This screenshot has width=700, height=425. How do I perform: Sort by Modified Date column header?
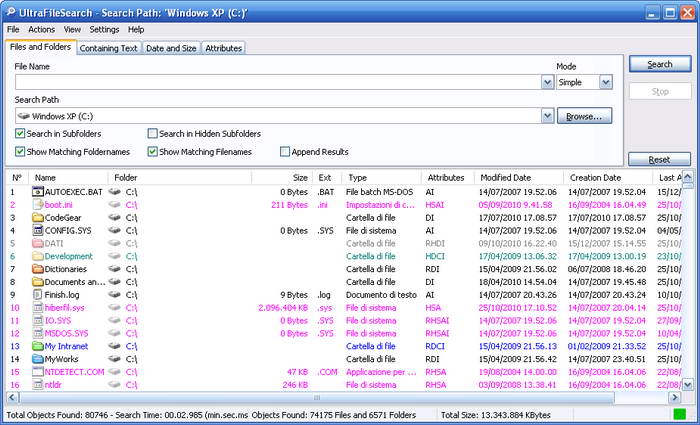click(x=519, y=178)
